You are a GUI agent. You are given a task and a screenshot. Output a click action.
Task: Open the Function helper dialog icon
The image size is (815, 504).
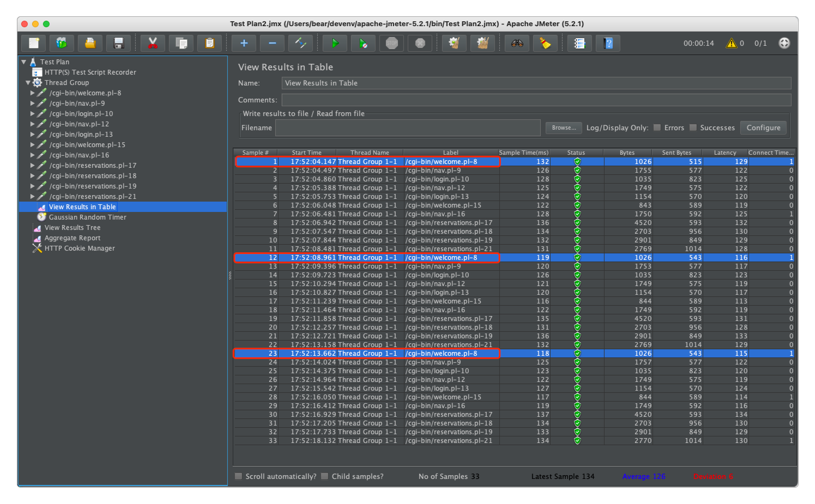point(579,43)
